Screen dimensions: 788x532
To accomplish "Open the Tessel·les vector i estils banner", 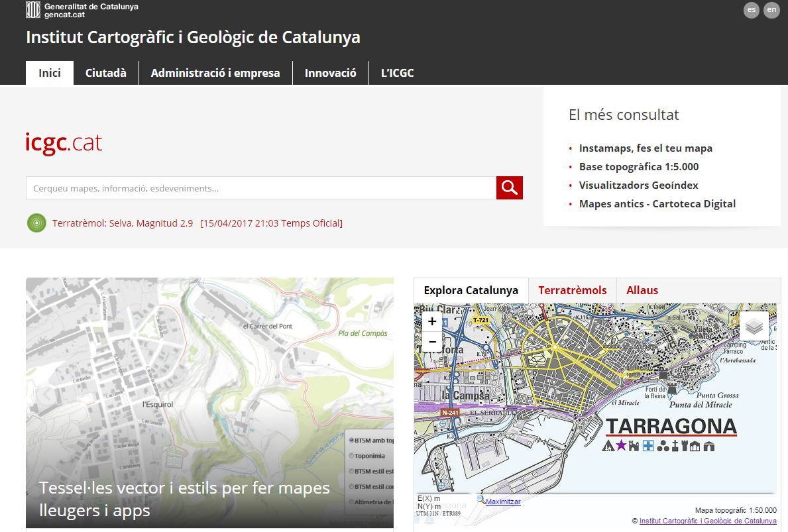I will (209, 403).
